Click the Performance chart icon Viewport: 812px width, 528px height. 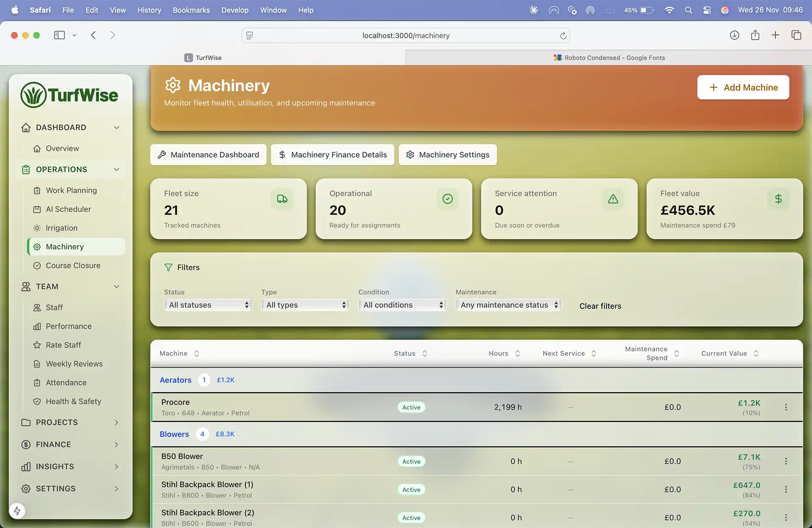pos(37,326)
